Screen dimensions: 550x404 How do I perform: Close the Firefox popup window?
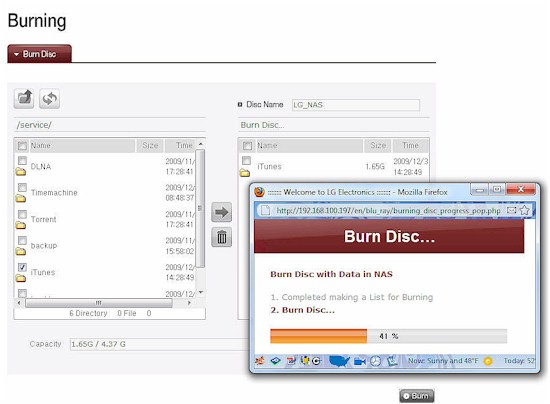521,189
